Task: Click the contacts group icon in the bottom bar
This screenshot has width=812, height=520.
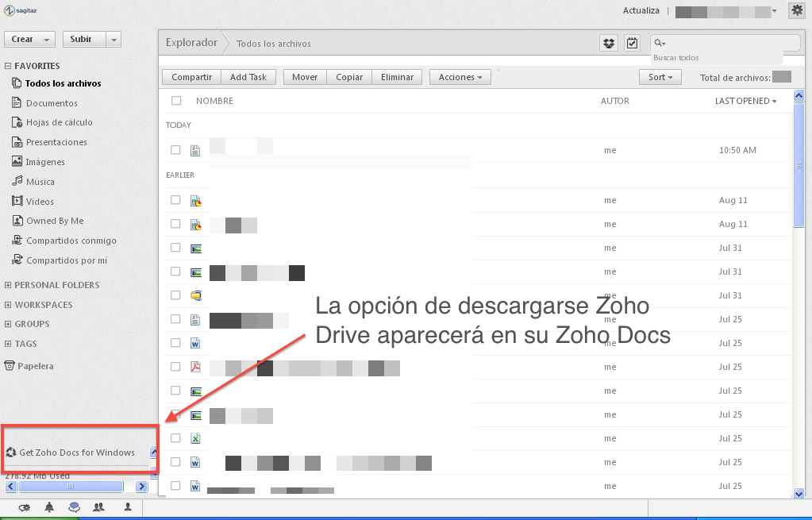Action: coord(99,507)
